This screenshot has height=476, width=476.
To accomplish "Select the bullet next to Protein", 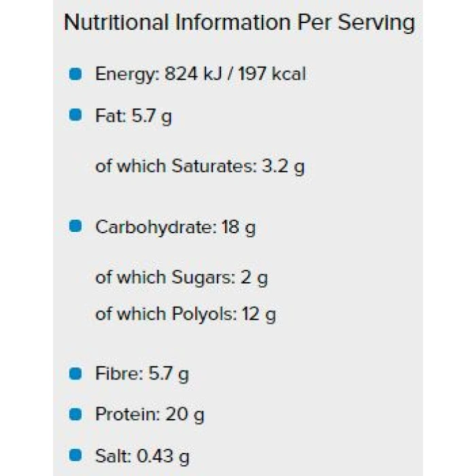I will [75, 413].
